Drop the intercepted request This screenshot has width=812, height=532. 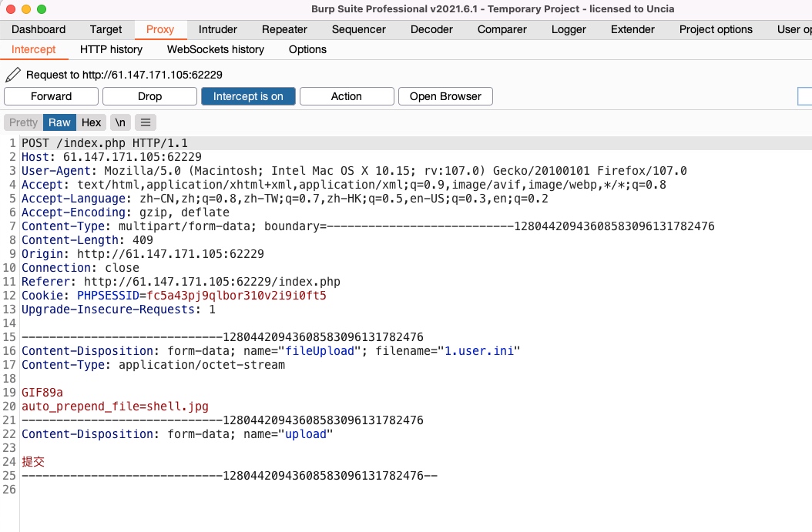pyautogui.click(x=149, y=96)
